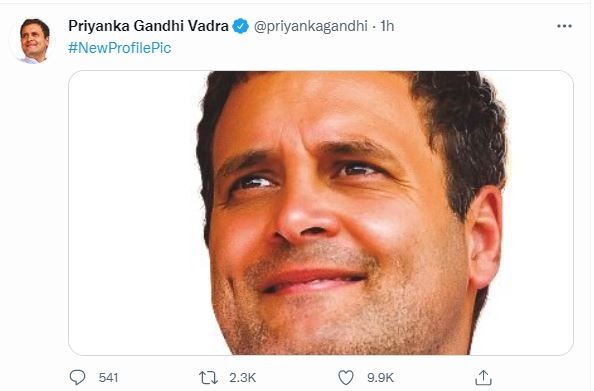Retweet using the arrows icon
The height and width of the screenshot is (391, 594).
pos(208,378)
